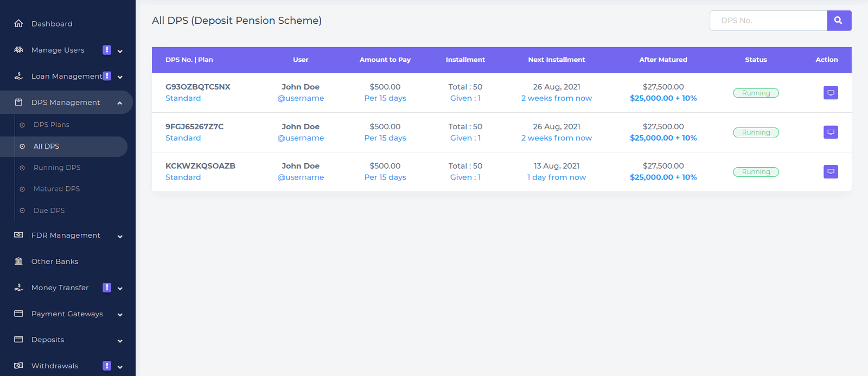Screen dimensions: 868x376
Task: Click DPS number 9FGJ65267Z7C
Action: click(194, 126)
